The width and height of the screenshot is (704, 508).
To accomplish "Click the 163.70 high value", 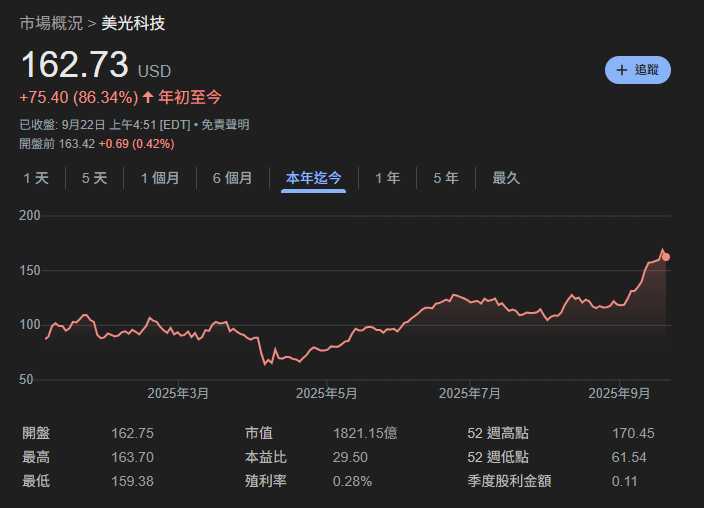I will coord(132,457).
